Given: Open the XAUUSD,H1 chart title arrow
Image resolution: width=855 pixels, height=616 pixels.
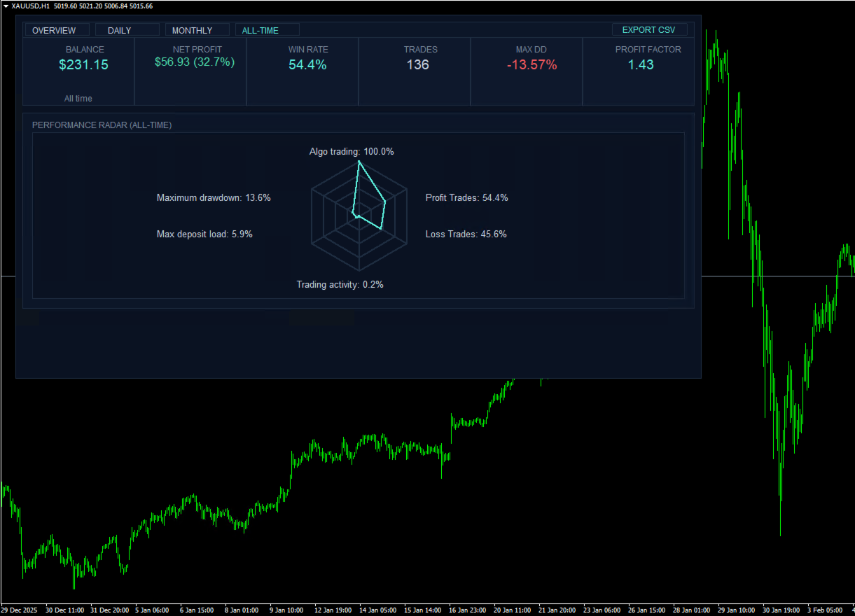Looking at the screenshot, I should click(6, 6).
